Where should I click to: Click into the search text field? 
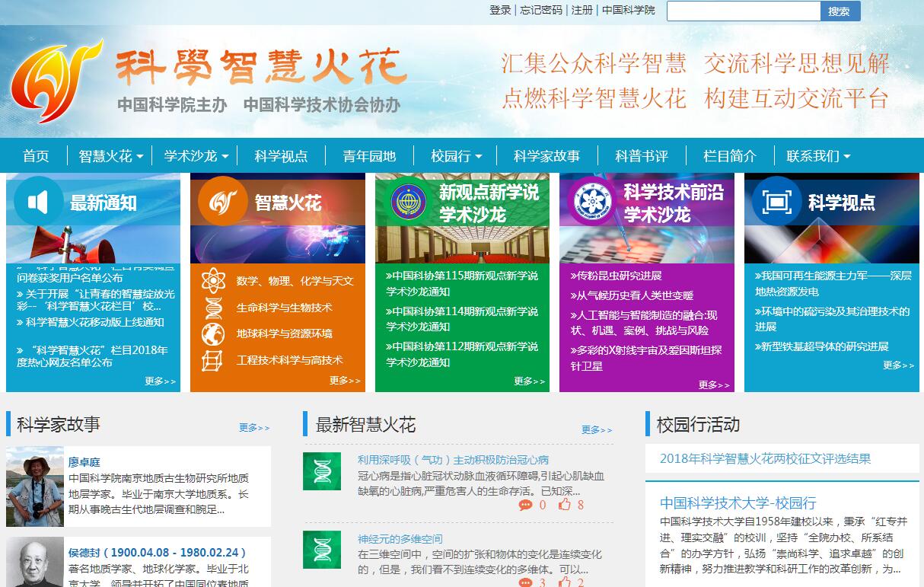[x=743, y=11]
